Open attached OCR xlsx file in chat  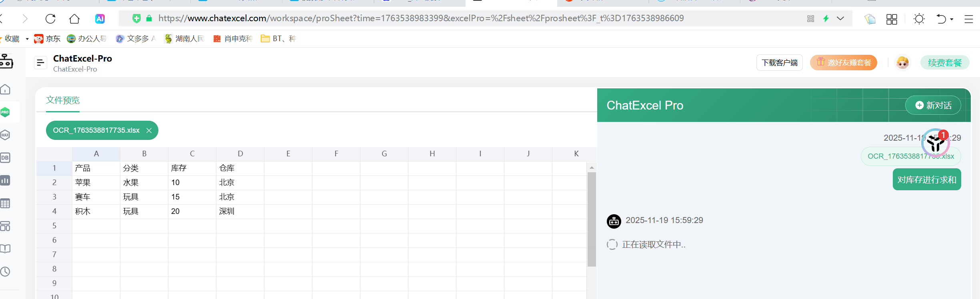point(911,156)
